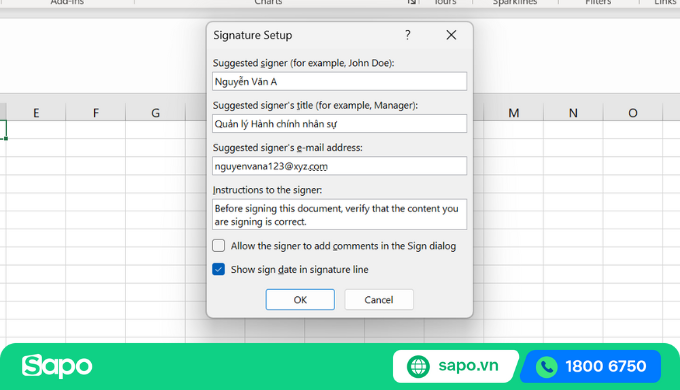Open the Charts group dialog launcher

(411, 2)
